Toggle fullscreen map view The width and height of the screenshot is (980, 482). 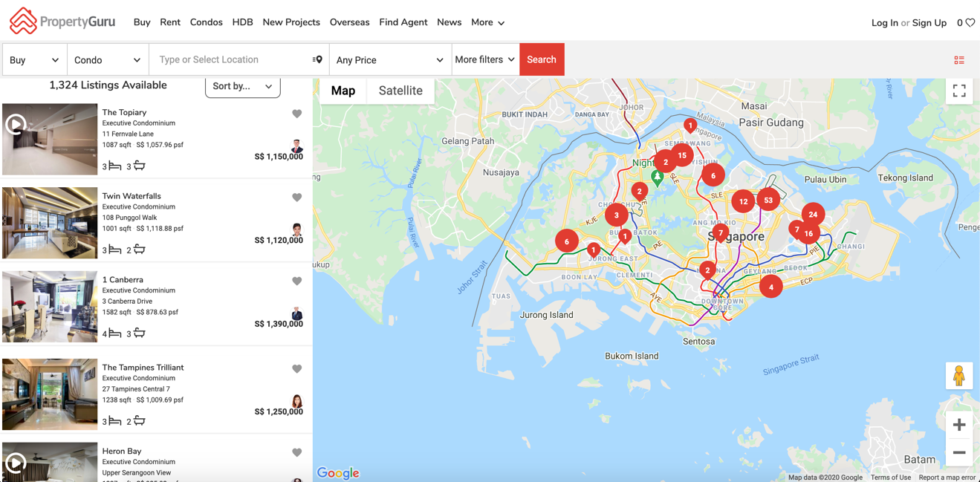pos(959,91)
